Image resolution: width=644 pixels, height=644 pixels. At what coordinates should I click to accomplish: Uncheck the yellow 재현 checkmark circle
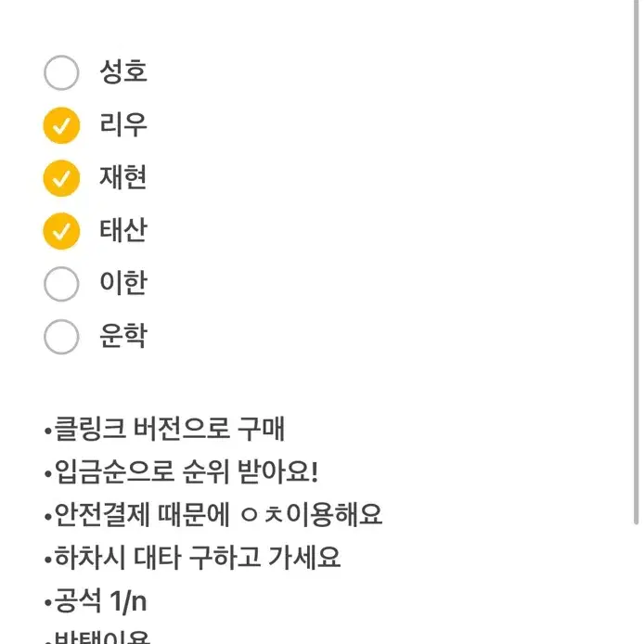pyautogui.click(x=61, y=178)
